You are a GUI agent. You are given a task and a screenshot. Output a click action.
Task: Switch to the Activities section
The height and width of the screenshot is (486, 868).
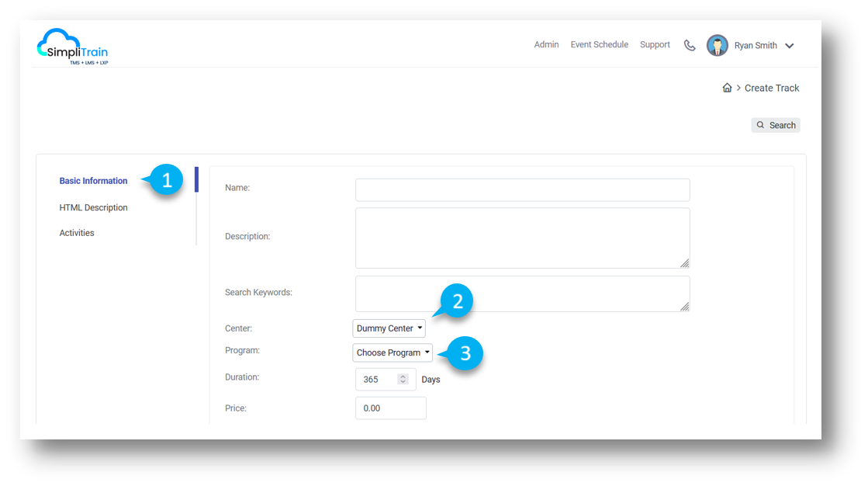click(76, 232)
